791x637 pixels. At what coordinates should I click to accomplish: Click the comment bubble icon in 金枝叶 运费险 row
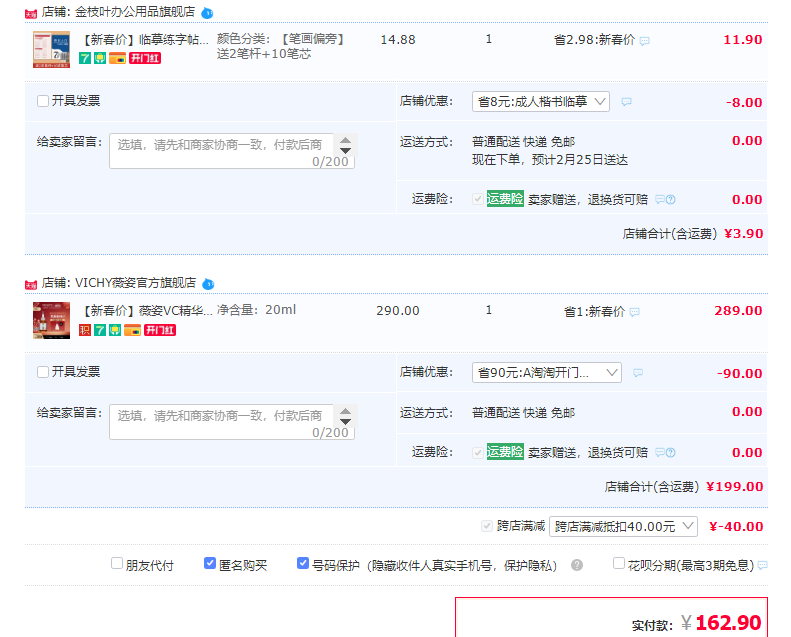660,200
